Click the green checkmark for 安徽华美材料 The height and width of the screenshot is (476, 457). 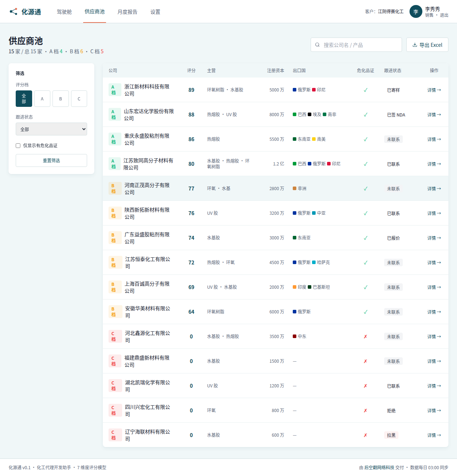point(366,312)
